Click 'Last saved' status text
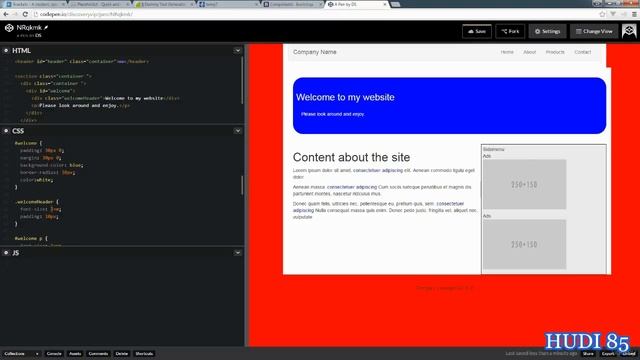640x360 pixels. [541, 354]
